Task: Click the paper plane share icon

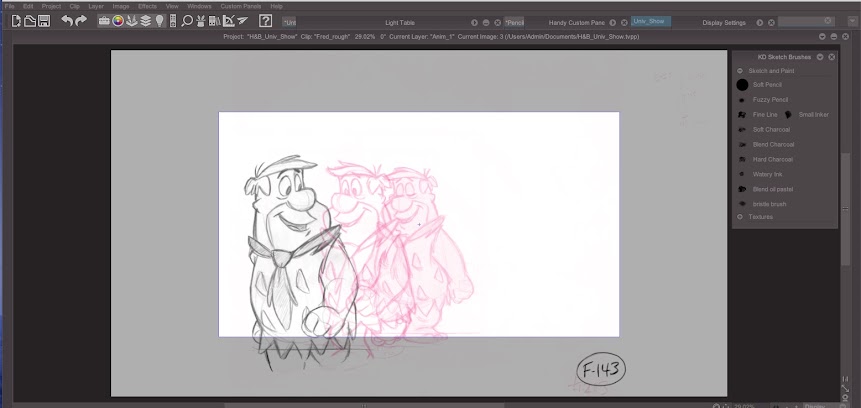Action: click(242, 21)
